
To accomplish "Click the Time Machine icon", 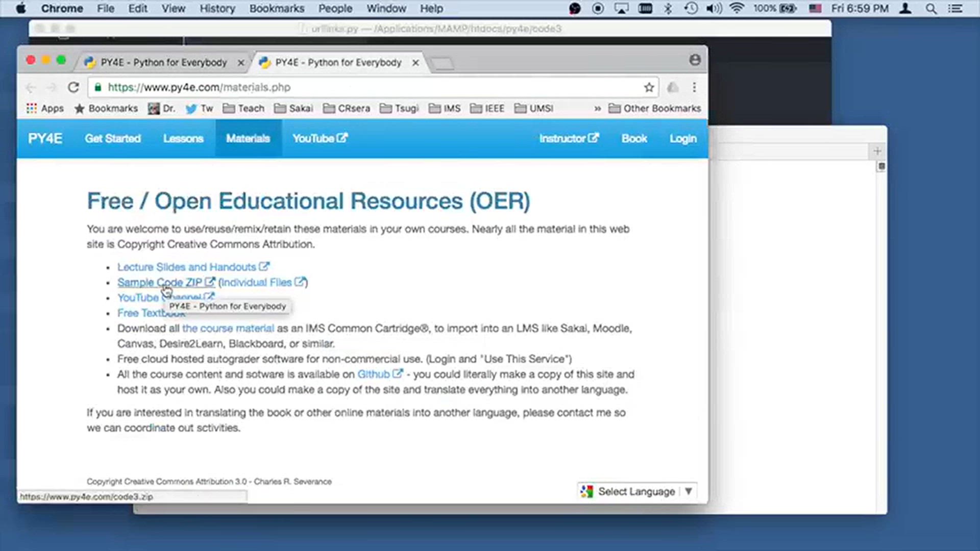I will point(691,9).
